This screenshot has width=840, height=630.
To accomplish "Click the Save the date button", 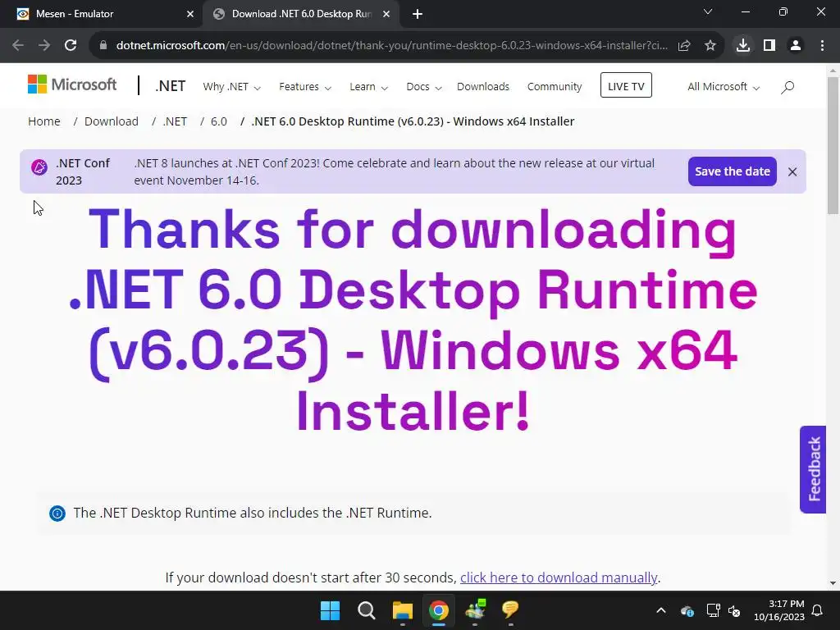I will click(733, 171).
